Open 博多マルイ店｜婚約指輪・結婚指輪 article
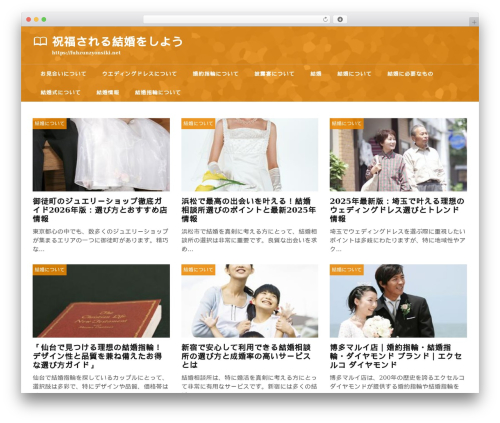500x423 pixels. pyautogui.click(x=396, y=356)
